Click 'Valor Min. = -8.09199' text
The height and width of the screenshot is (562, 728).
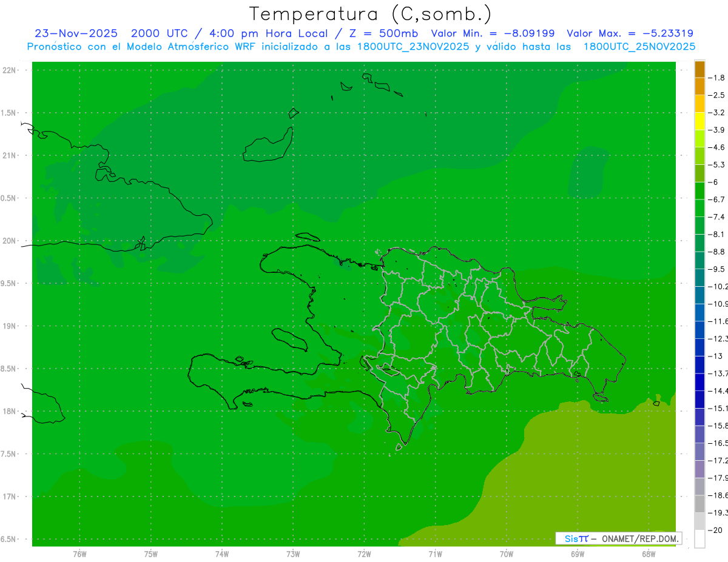pos(493,33)
